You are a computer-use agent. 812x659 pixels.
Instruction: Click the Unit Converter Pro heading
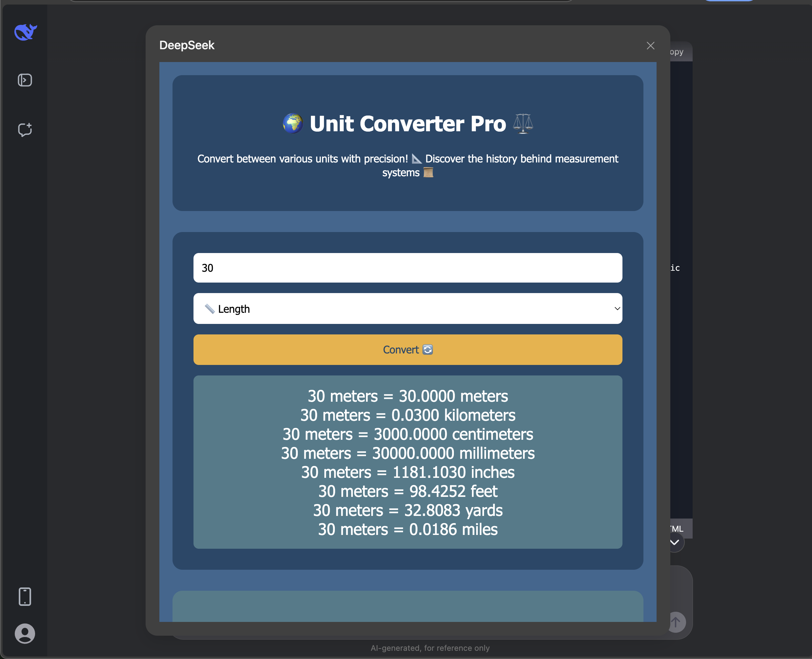(x=408, y=124)
